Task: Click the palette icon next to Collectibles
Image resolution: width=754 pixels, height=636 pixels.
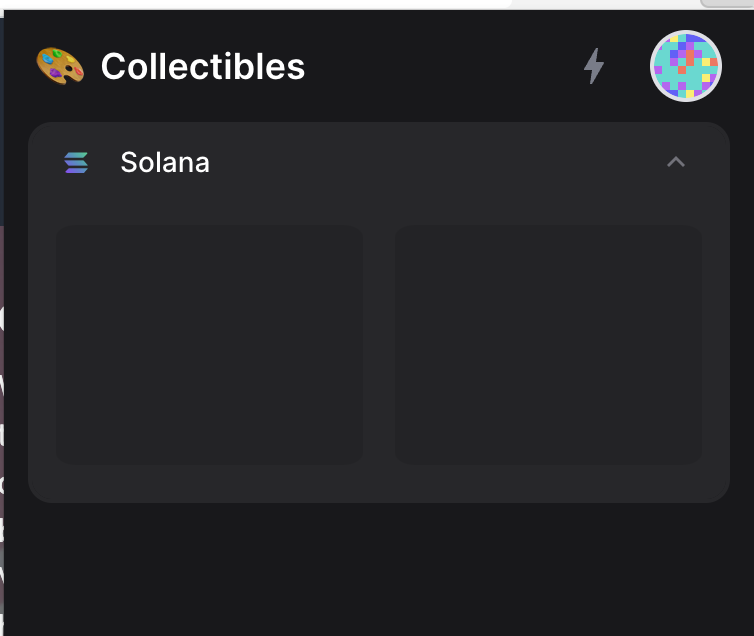Action: coord(60,66)
